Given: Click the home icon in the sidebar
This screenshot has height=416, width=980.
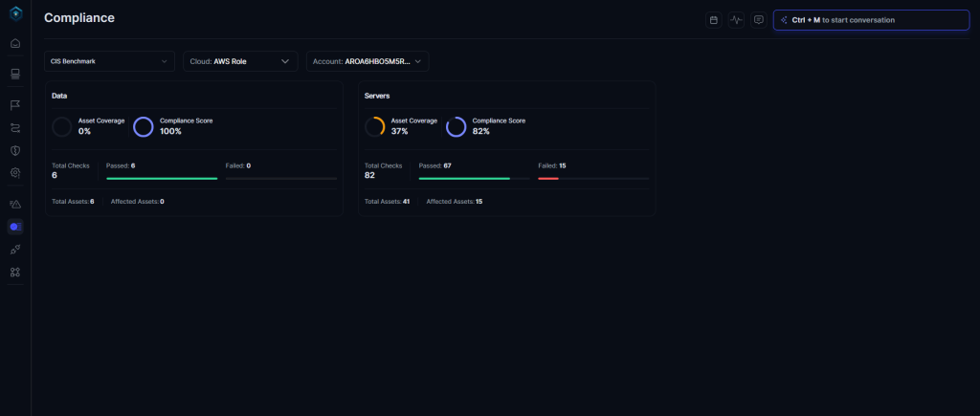Looking at the screenshot, I should click(x=15, y=43).
